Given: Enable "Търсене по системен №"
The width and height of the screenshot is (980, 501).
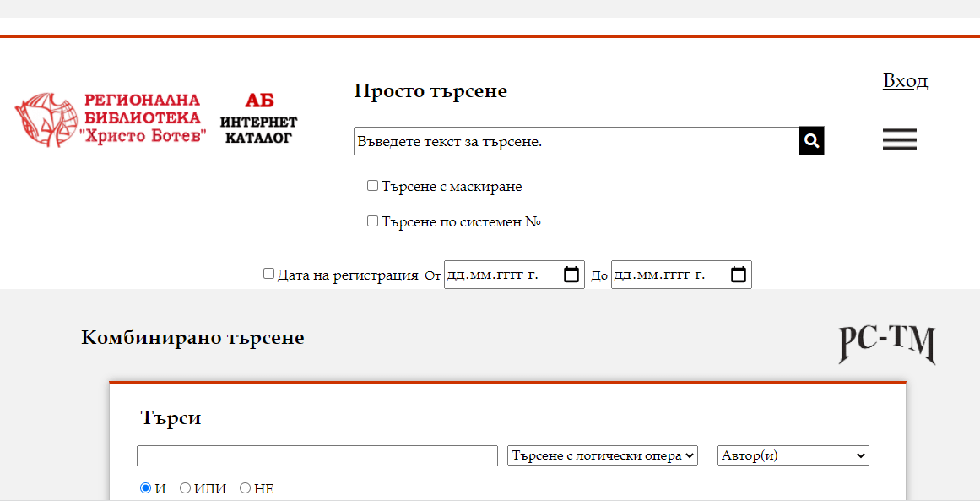Looking at the screenshot, I should tap(371, 220).
